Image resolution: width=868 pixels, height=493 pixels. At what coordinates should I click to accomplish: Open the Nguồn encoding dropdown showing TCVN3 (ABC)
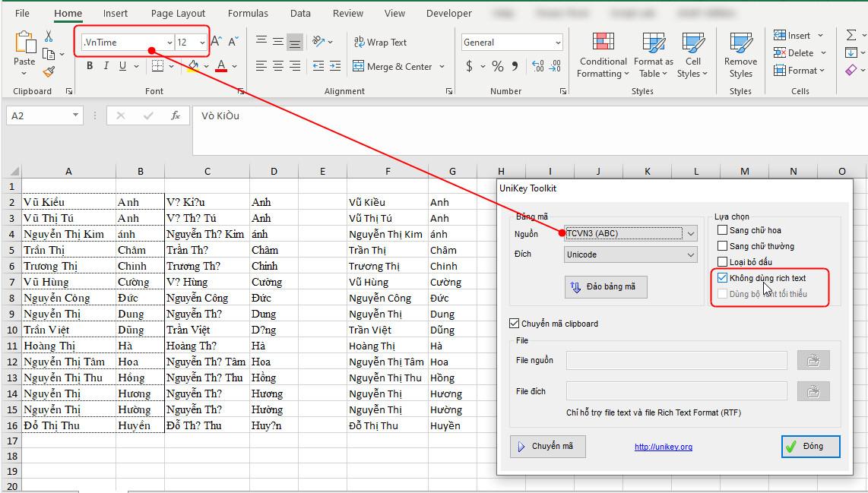tap(690, 233)
